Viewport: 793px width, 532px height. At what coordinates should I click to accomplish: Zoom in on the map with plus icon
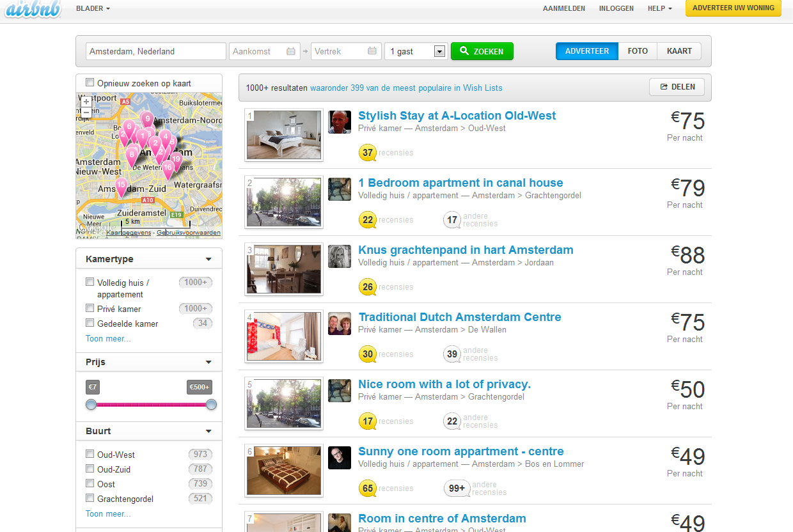(x=86, y=101)
